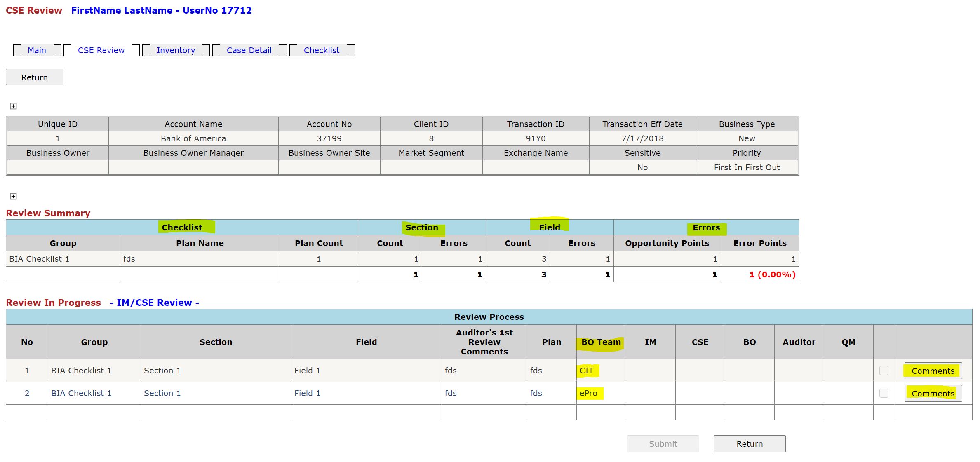Select the CSE Review tab
This screenshot has width=980, height=462.
click(x=101, y=50)
